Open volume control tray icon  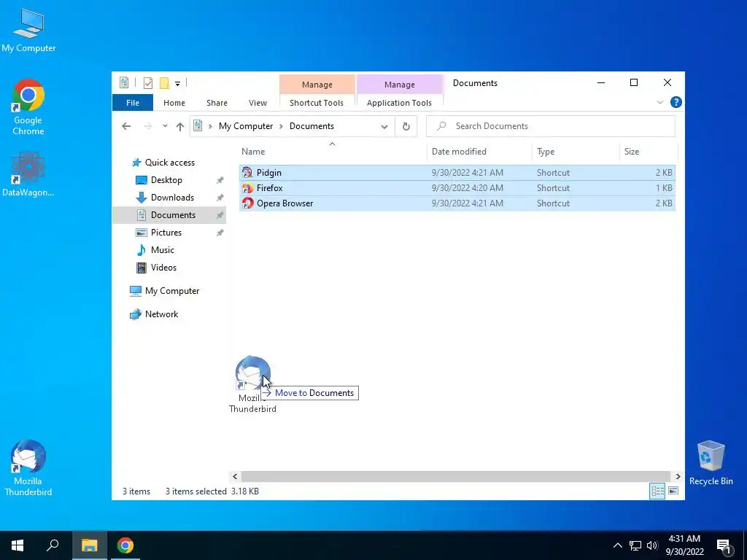tap(652, 545)
